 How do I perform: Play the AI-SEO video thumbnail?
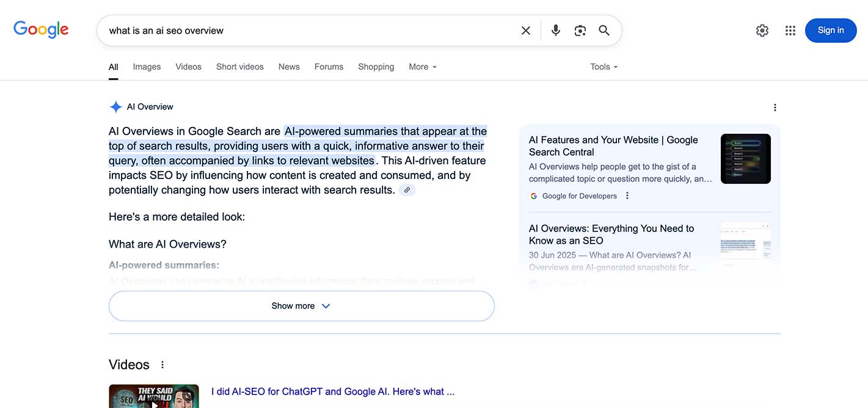click(x=154, y=396)
